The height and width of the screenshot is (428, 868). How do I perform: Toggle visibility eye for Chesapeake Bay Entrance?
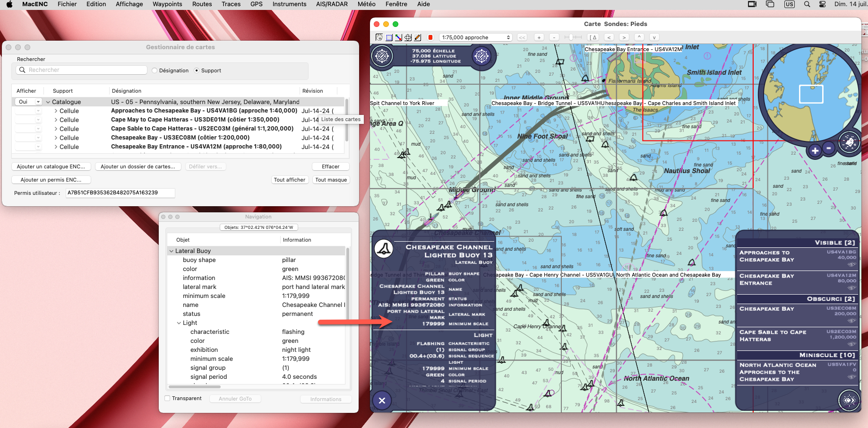coord(851,288)
